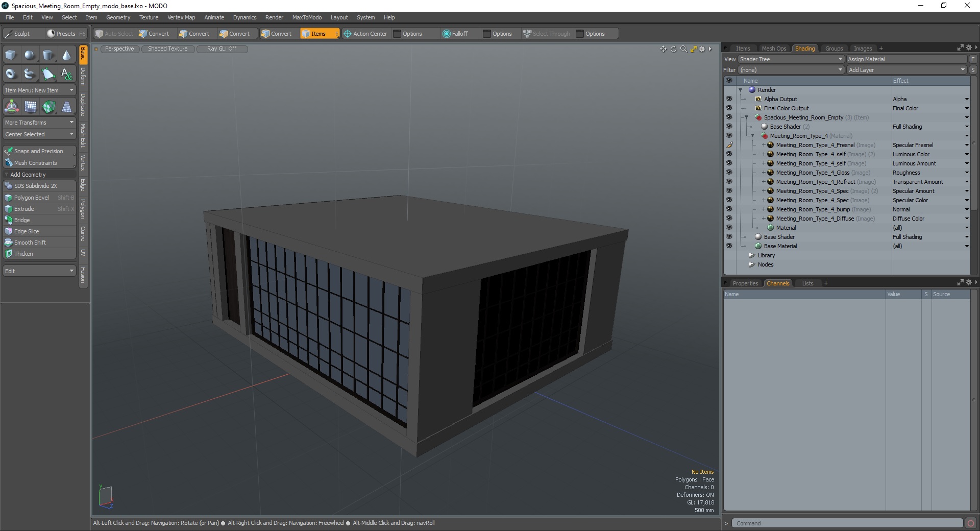The image size is (980, 531).
Task: Add a new panel tab with plus
Action: pos(880,49)
